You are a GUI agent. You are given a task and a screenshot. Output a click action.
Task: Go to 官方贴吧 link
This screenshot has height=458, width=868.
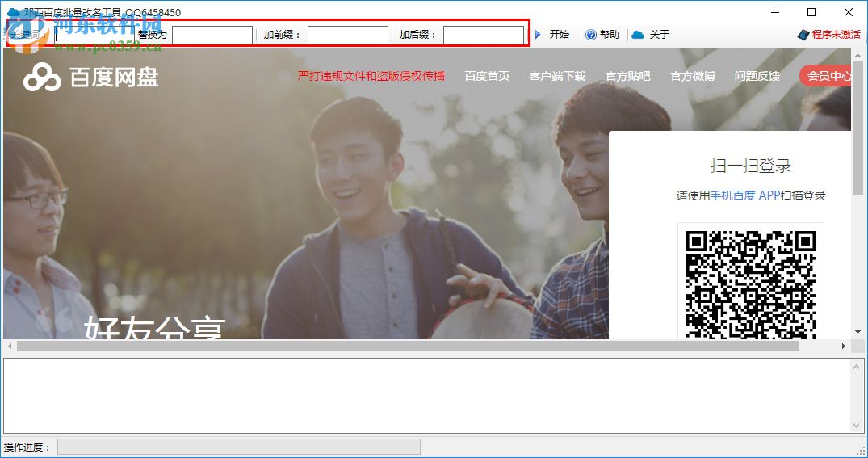click(627, 76)
